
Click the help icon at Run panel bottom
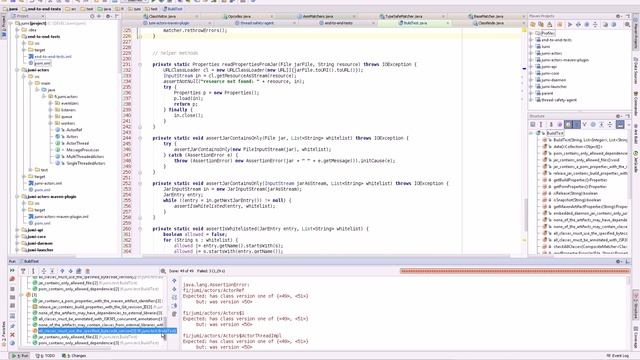pyautogui.click(x=12, y=343)
